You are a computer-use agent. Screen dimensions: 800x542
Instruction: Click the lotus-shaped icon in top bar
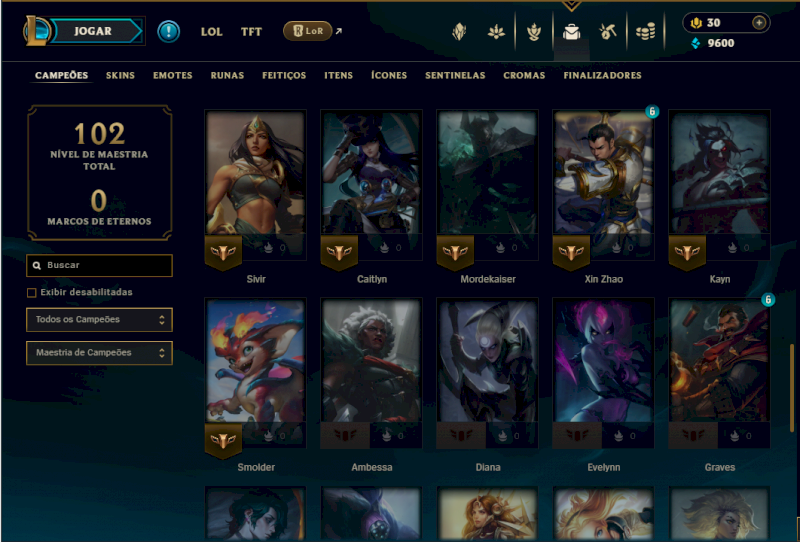496,32
